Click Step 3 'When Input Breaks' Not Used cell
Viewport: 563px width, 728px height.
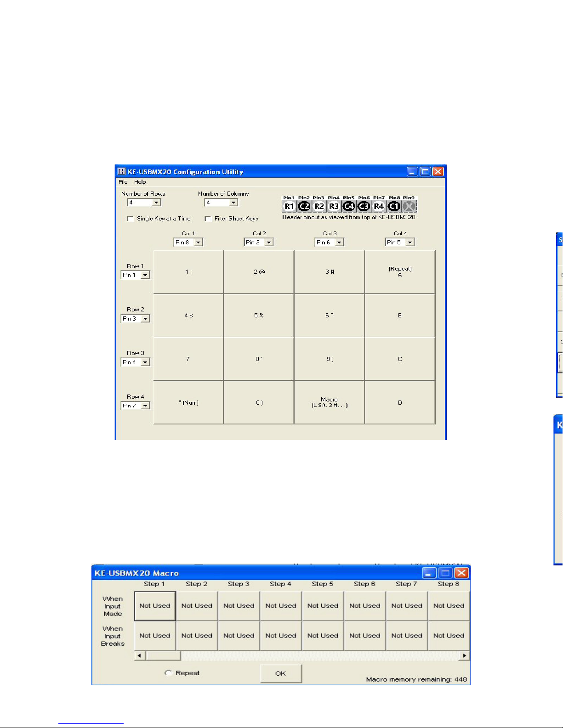(x=239, y=636)
